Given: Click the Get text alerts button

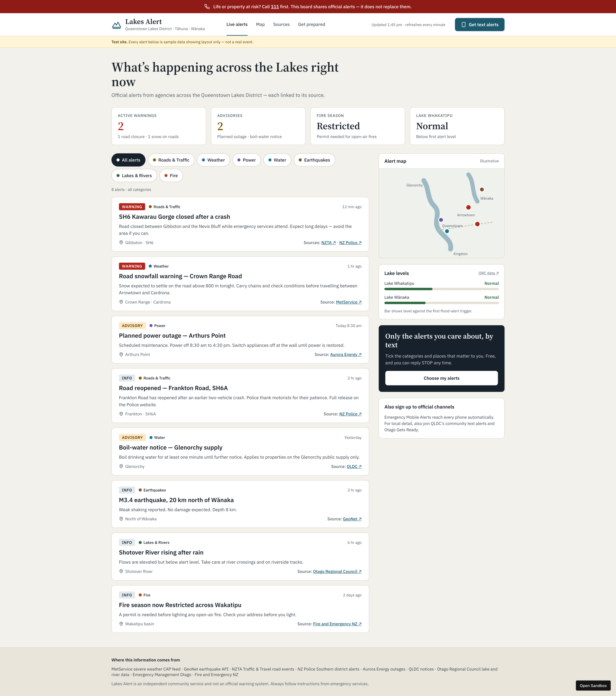Looking at the screenshot, I should tap(480, 24).
